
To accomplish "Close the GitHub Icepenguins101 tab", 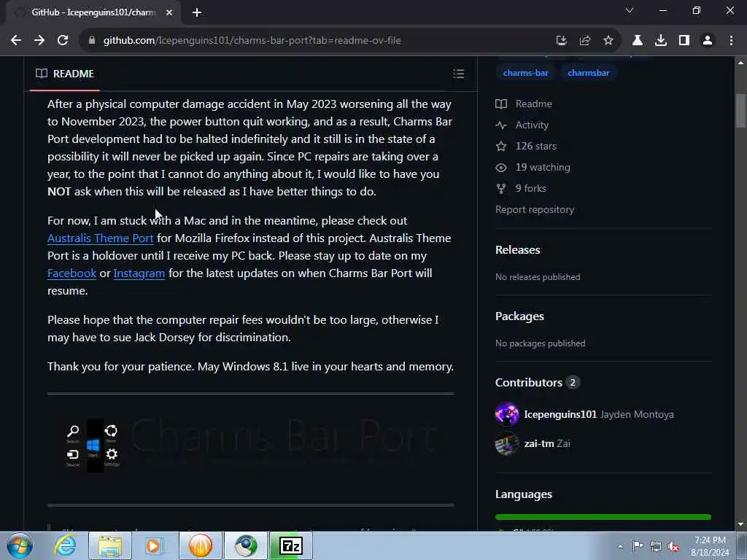I will tap(169, 13).
